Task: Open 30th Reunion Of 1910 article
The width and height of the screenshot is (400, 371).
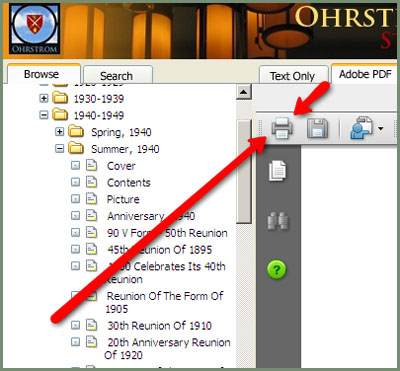Action: pos(159,325)
